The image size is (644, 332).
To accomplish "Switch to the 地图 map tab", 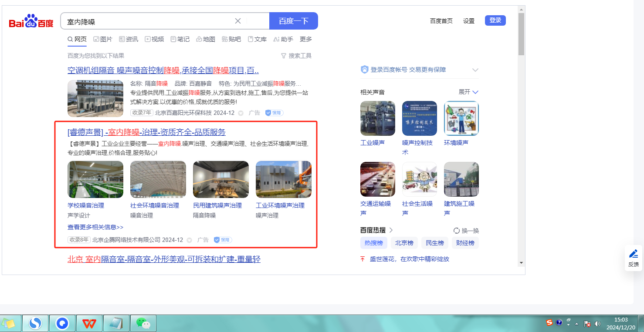I will (x=206, y=39).
